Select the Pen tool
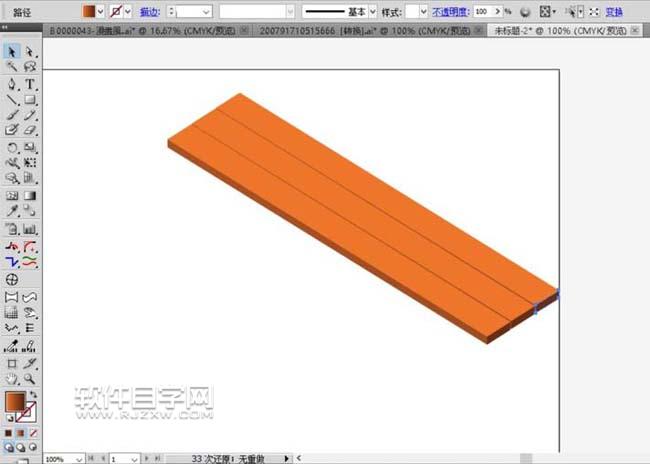Screen dimensions: 650x464 [12, 84]
